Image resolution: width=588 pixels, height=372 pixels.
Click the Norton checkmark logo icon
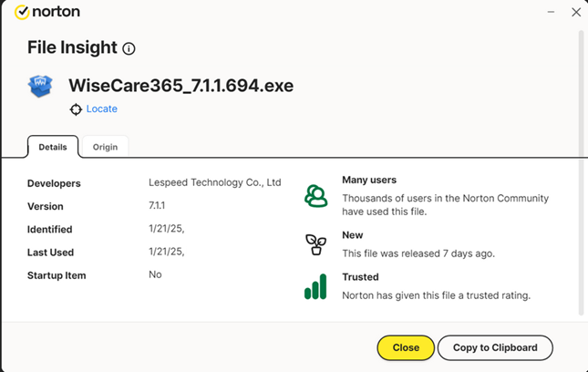click(x=22, y=13)
